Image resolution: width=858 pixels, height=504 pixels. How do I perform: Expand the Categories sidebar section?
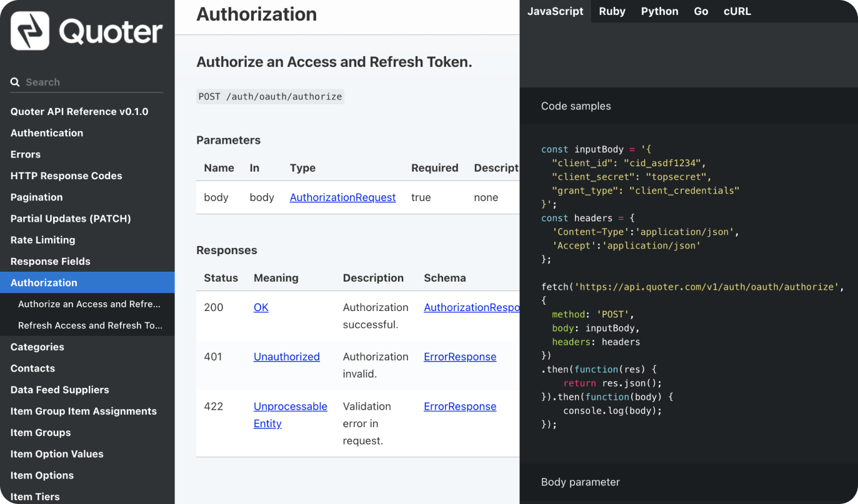(x=37, y=347)
